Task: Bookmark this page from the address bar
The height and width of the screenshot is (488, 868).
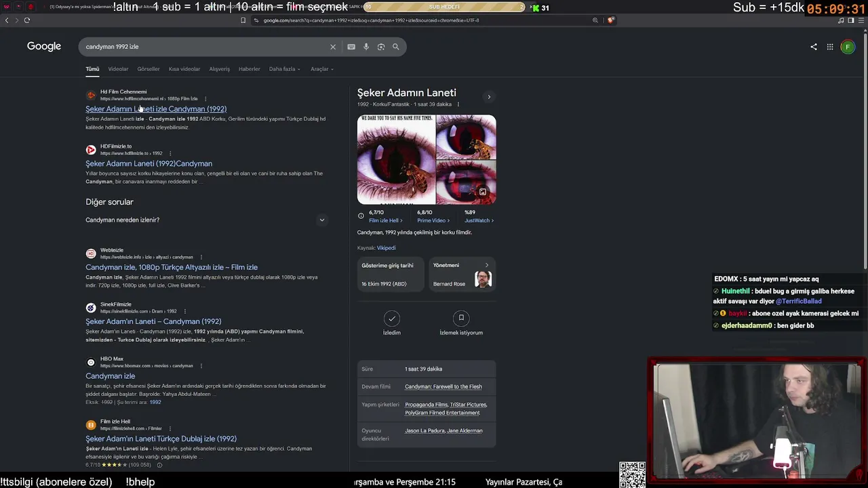Action: (x=243, y=20)
